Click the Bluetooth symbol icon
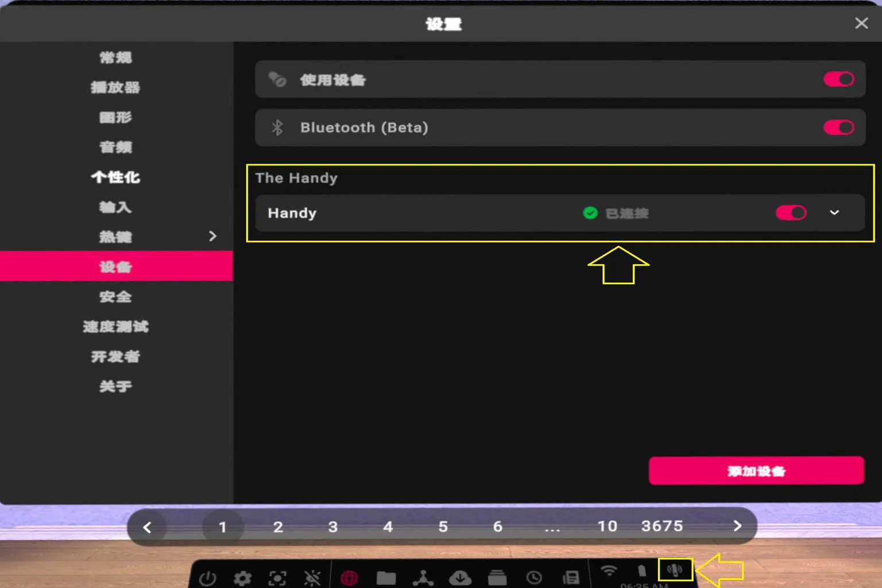Image resolution: width=882 pixels, height=588 pixels. click(277, 127)
